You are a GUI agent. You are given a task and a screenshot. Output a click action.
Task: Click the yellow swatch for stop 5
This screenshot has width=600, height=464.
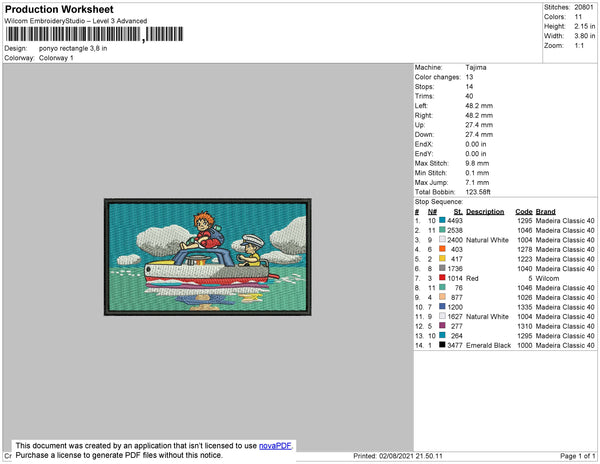[x=442, y=259]
